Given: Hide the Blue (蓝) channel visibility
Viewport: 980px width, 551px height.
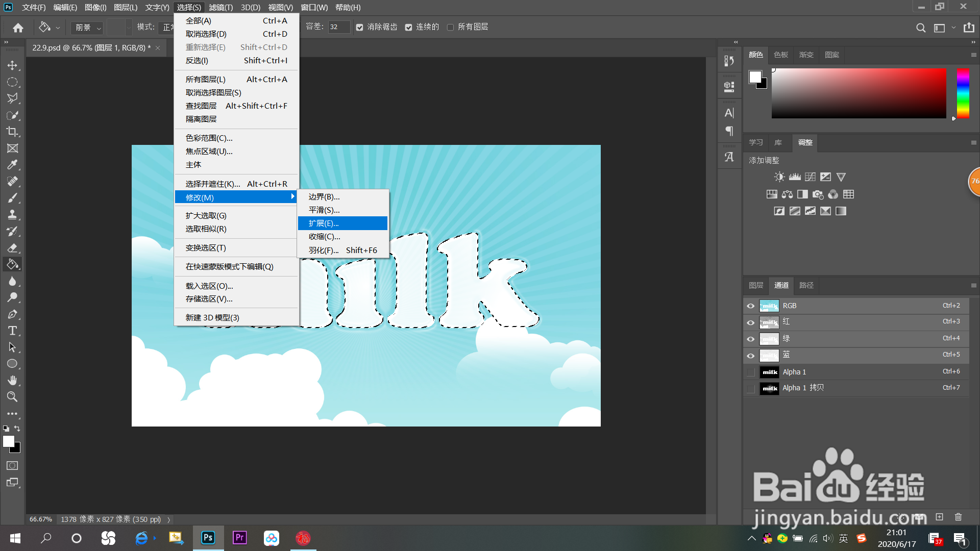Looking at the screenshot, I should (751, 356).
